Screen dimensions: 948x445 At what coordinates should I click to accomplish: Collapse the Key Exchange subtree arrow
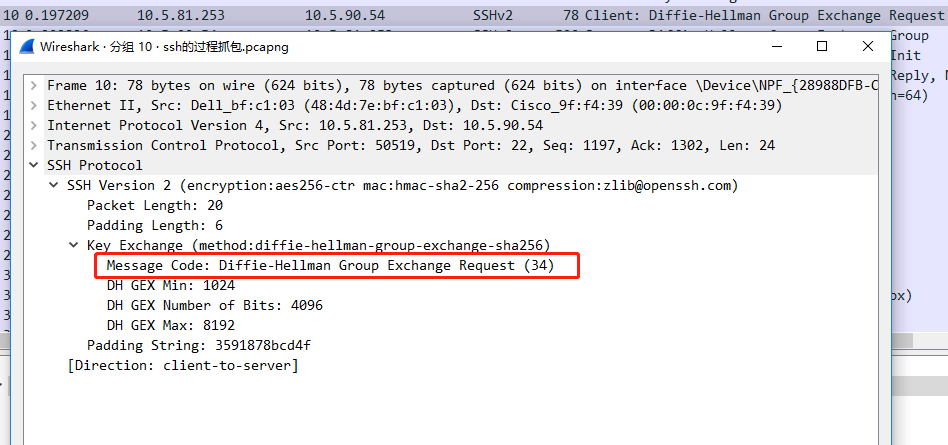click(74, 246)
